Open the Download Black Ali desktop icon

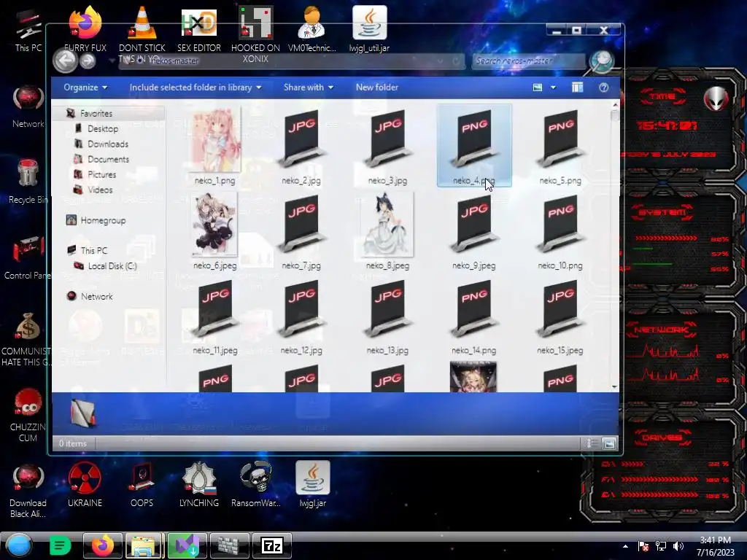[x=28, y=491]
